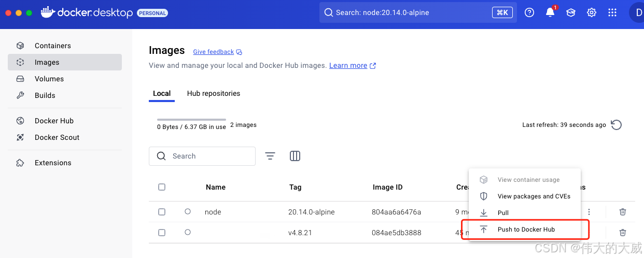
Task: Click the node row status circle
Action: pyautogui.click(x=188, y=211)
